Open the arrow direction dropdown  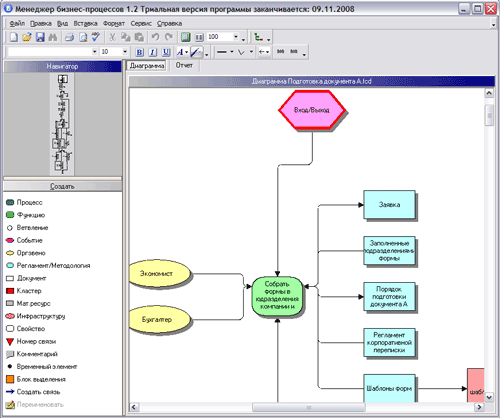click(x=267, y=52)
